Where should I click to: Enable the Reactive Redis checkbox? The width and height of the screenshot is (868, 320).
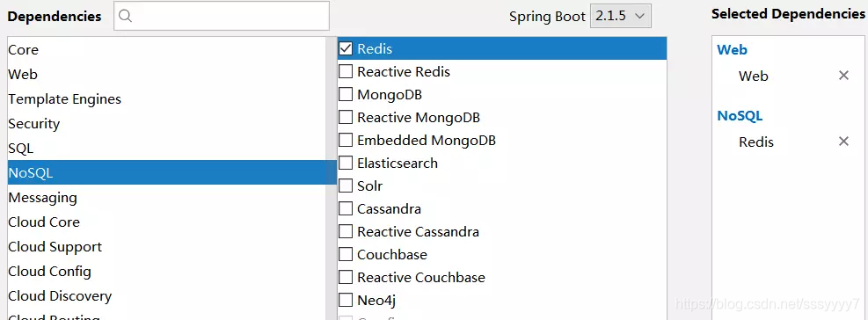point(346,71)
